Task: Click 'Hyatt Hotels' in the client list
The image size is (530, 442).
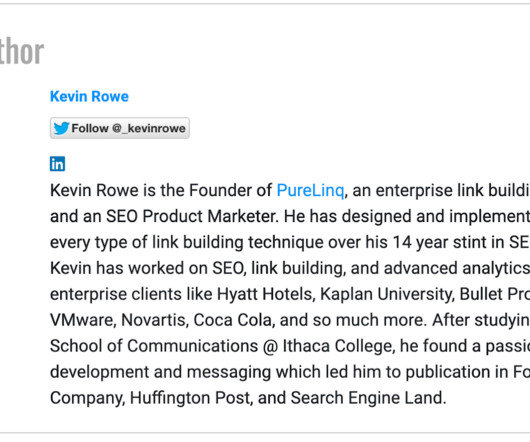Action: (x=264, y=294)
